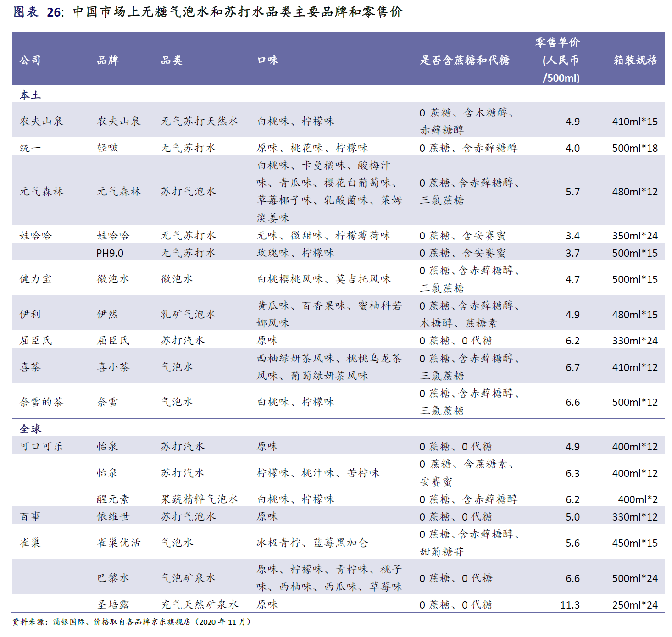Image resolution: width=672 pixels, height=637 pixels.
Task: Click the company name 统一
Action: tap(30, 148)
